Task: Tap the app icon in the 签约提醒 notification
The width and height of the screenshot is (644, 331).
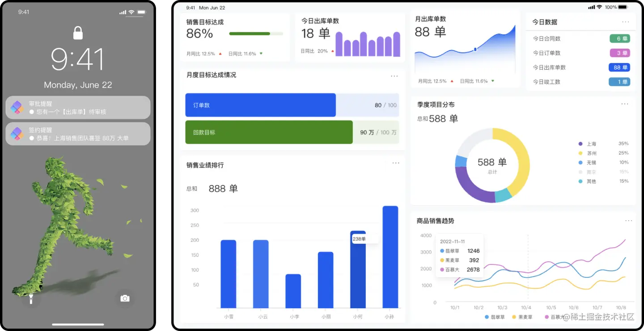Action: [17, 134]
